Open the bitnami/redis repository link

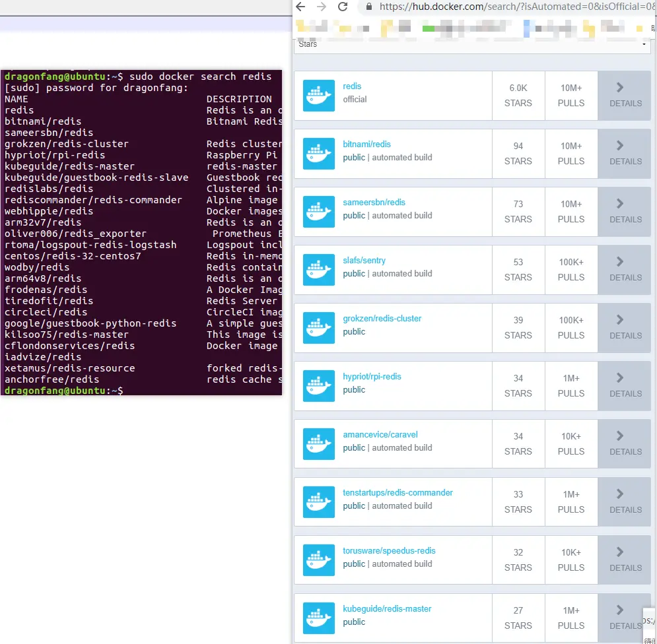coord(366,144)
